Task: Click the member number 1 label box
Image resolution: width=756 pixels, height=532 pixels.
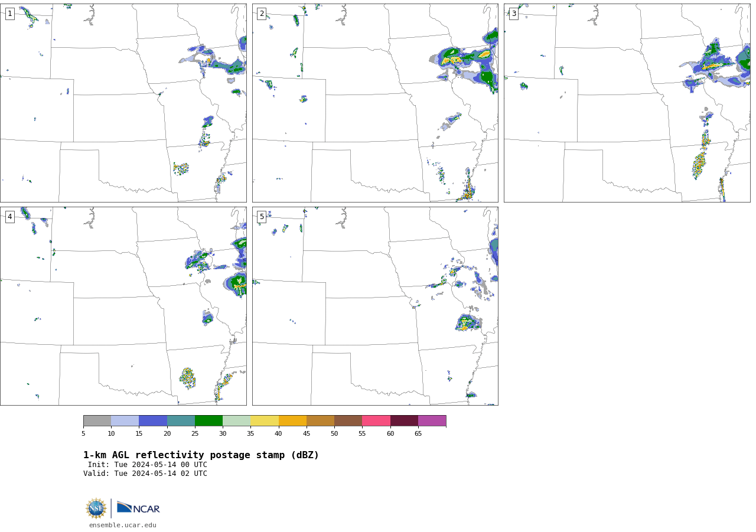Action: 9,14
